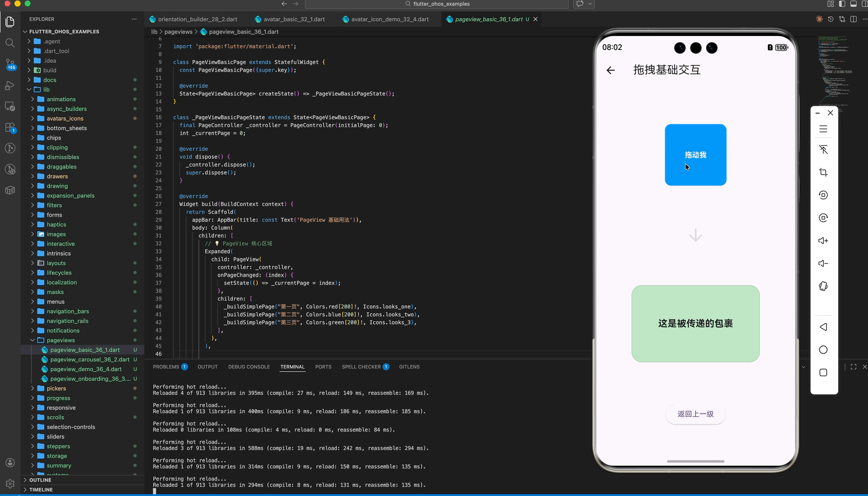Open Run and Debug view
Image resolution: width=868 pixels, height=496 pixels.
(10, 85)
